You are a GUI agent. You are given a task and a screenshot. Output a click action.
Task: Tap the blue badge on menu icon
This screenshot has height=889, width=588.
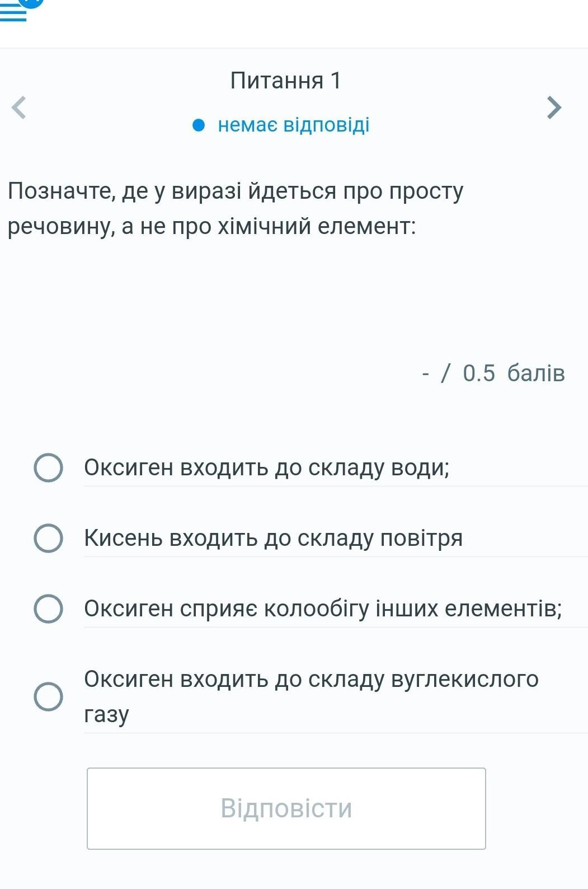tap(32, 2)
